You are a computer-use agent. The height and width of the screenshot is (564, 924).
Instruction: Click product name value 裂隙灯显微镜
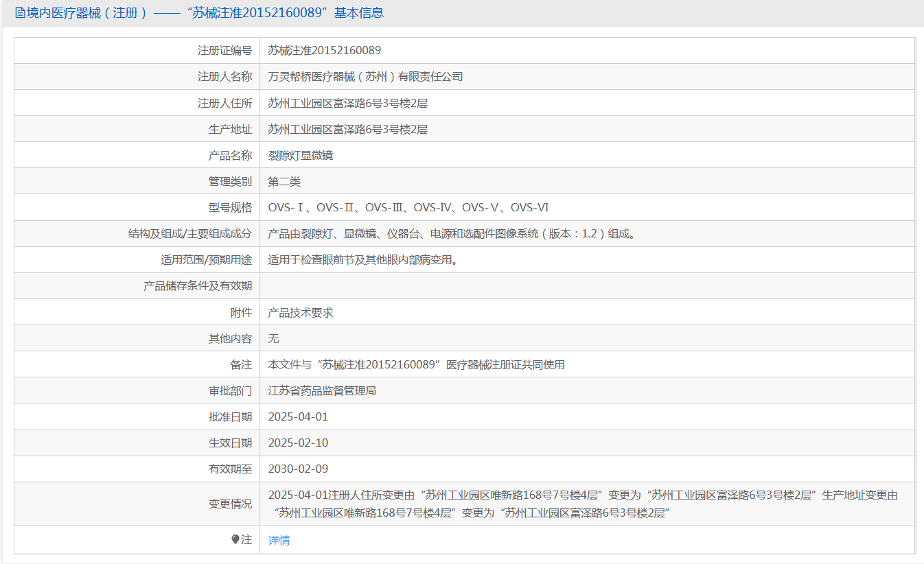(x=301, y=155)
